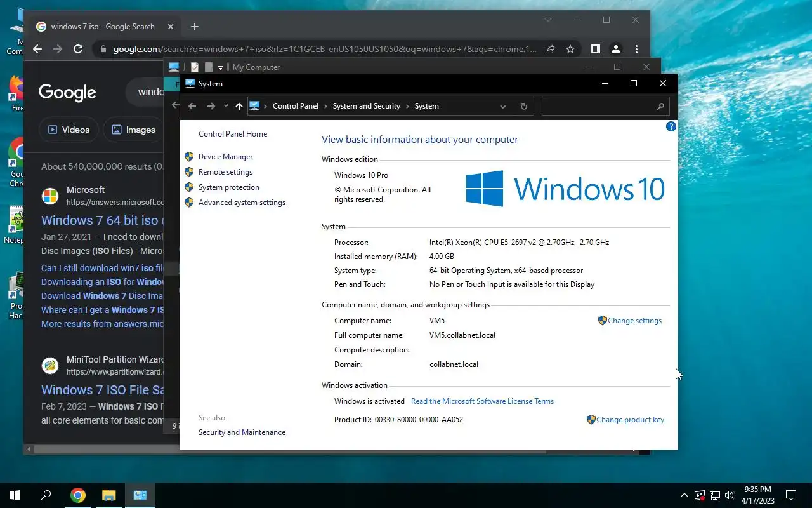
Task: Click search magnifier icon in System window
Action: tap(660, 106)
